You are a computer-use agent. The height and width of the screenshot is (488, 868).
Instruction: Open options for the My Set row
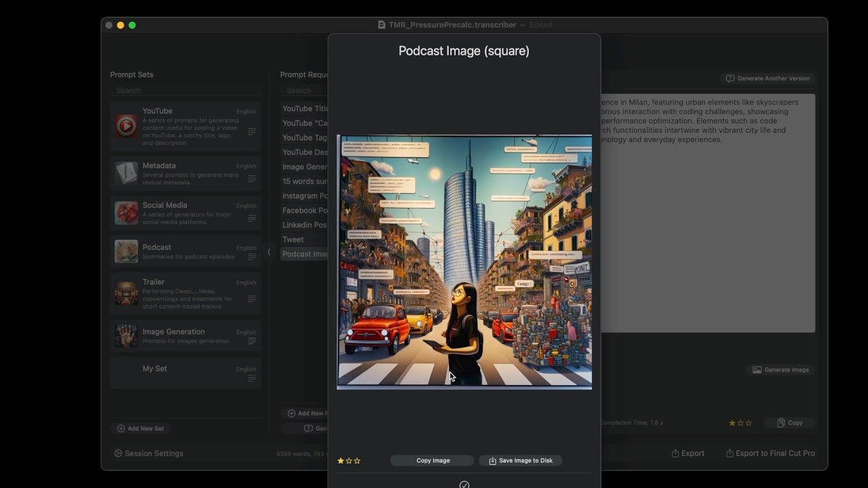tap(252, 378)
